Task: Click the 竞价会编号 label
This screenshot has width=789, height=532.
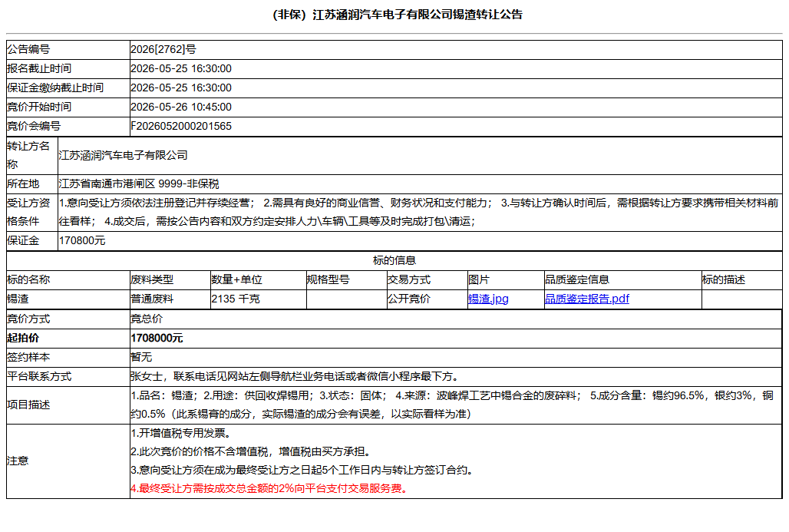Action: click(34, 126)
